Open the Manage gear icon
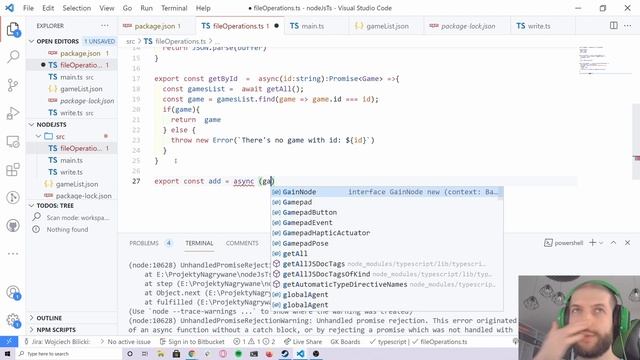This screenshot has height=360, width=640. pyautogui.click(x=13, y=320)
